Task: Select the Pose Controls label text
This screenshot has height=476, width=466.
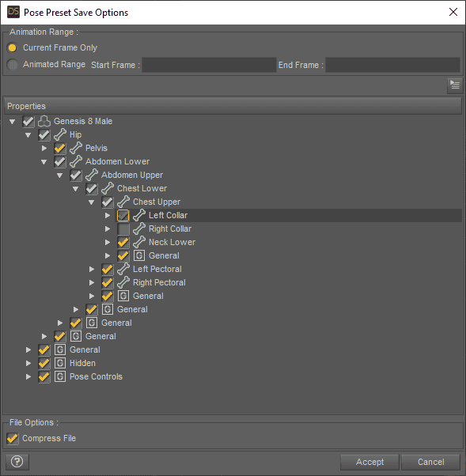Action: (x=96, y=376)
